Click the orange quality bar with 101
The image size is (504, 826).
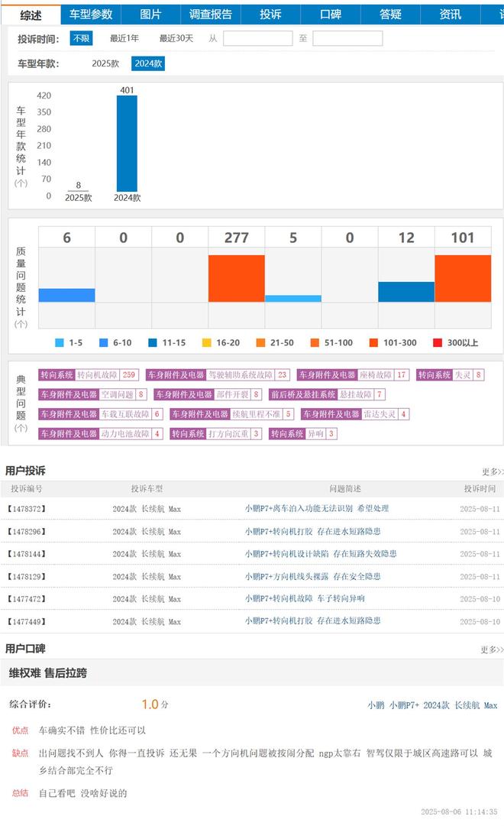tap(463, 279)
